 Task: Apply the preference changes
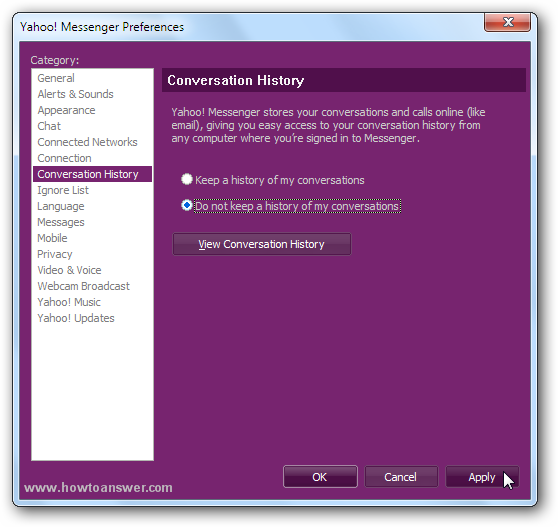tap(482, 477)
